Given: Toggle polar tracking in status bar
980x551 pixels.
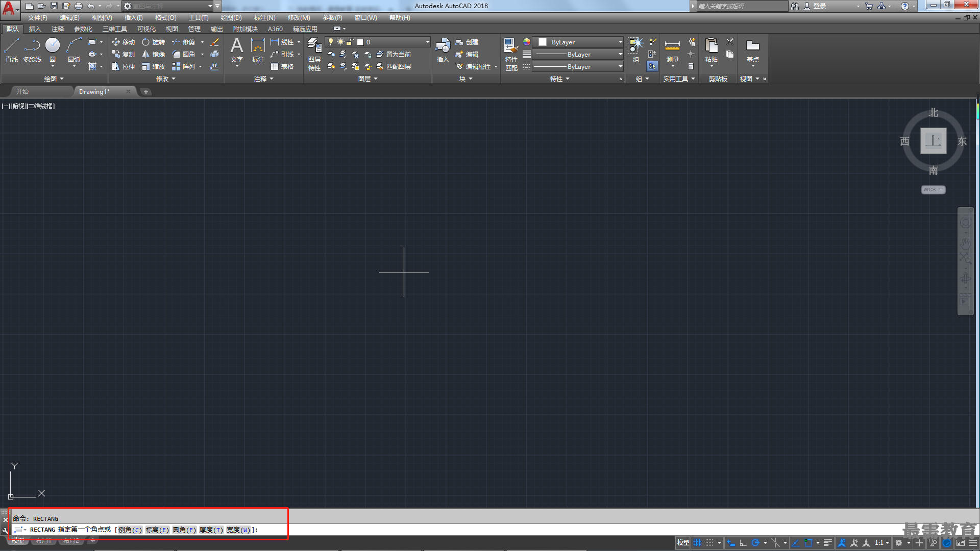Looking at the screenshot, I should coord(755,543).
